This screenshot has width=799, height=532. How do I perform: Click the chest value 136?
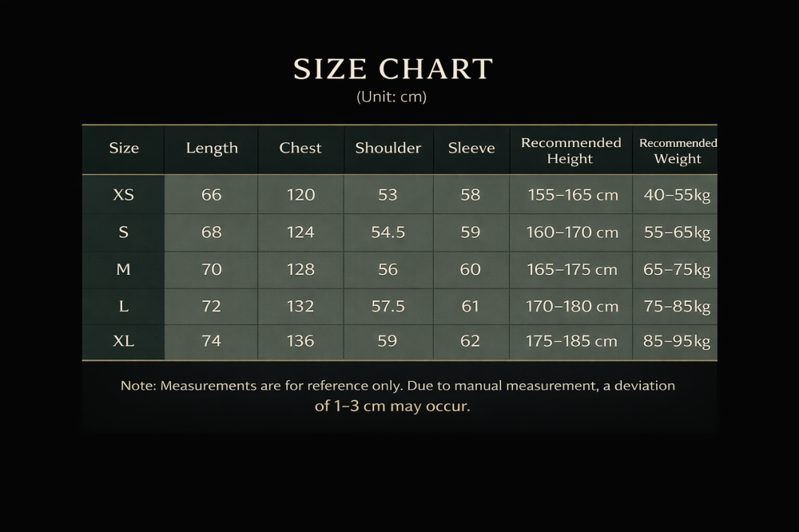(300, 341)
